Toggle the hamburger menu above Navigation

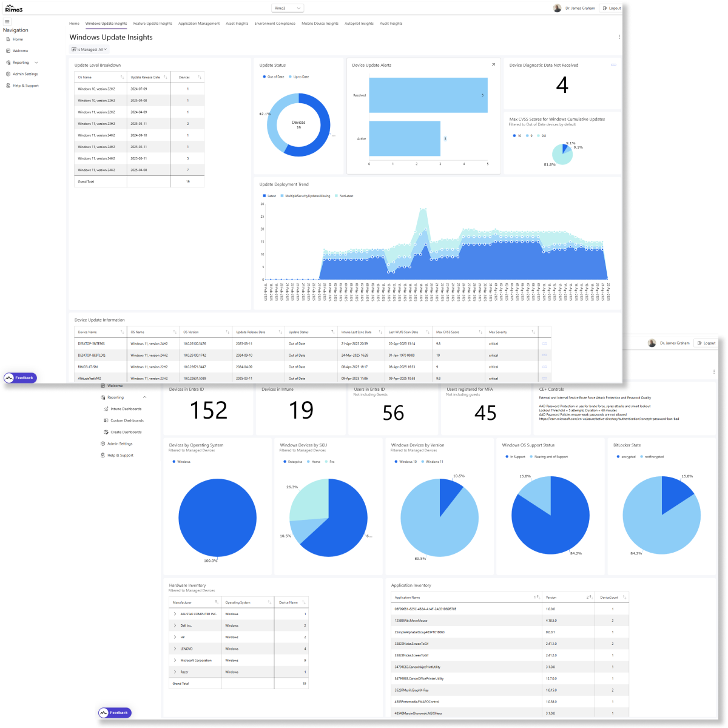[7, 21]
